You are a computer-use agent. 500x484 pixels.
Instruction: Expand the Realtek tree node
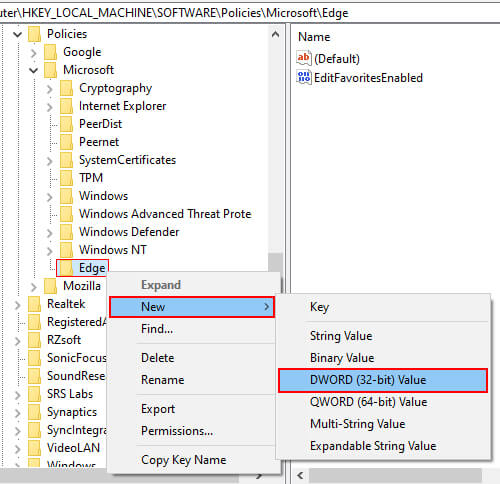[17, 304]
